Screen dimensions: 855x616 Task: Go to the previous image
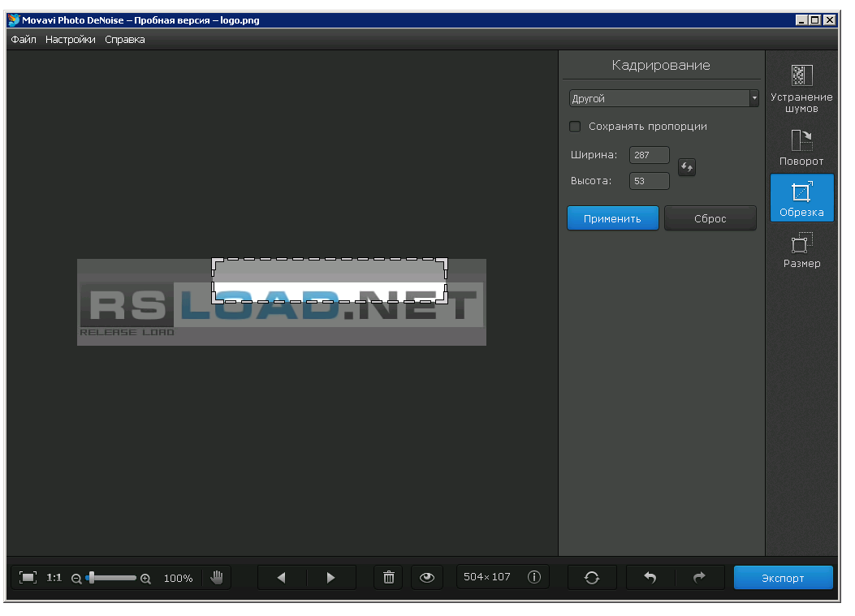(282, 577)
